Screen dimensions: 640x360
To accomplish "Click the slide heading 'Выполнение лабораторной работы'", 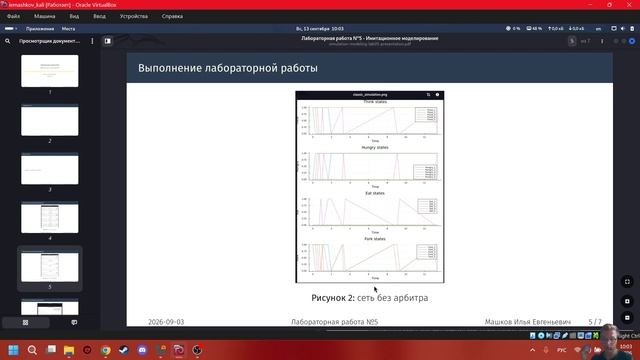I will click(228, 68).
